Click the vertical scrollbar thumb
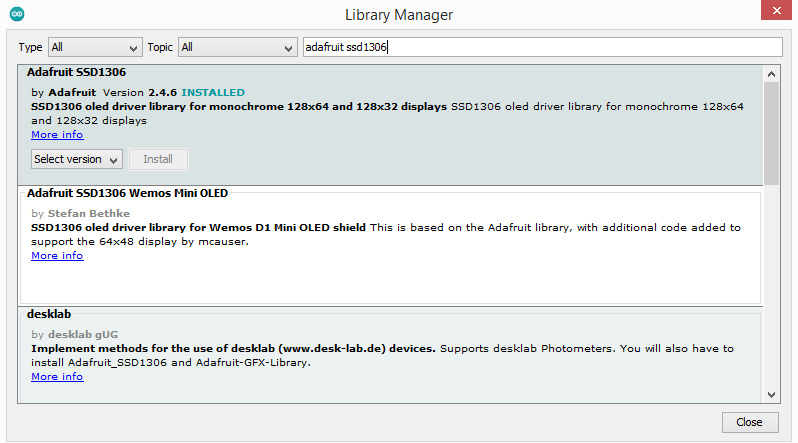 tap(772, 133)
